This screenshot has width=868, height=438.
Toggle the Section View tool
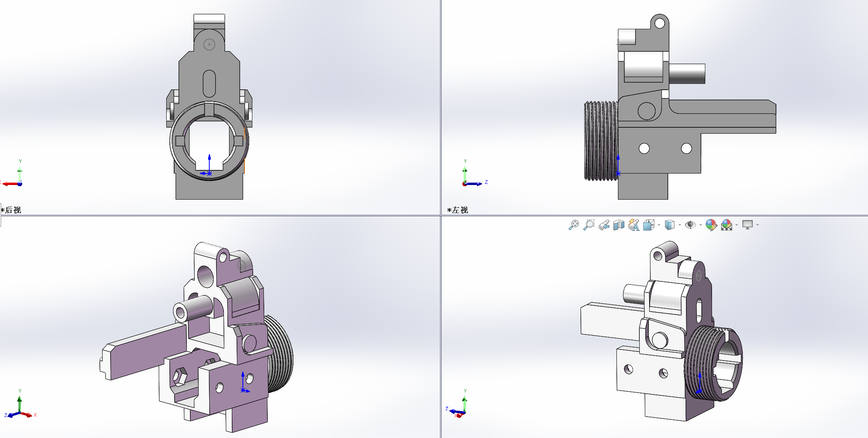click(x=619, y=225)
